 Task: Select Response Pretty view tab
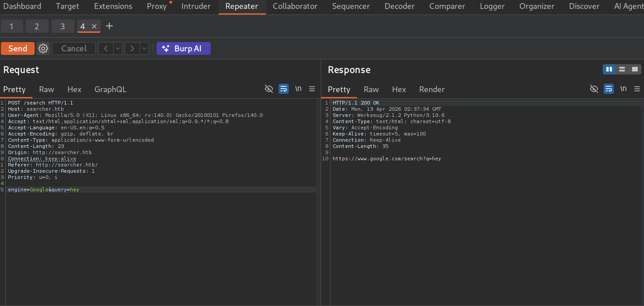click(339, 89)
